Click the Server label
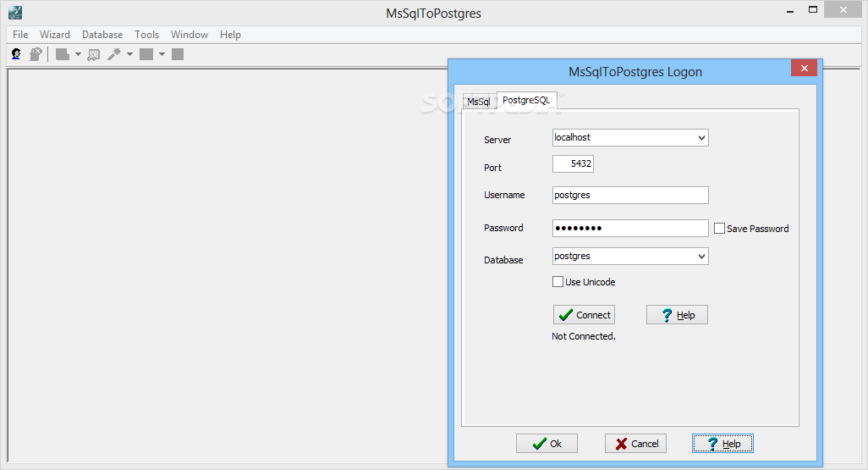The height and width of the screenshot is (470, 868). coord(497,140)
